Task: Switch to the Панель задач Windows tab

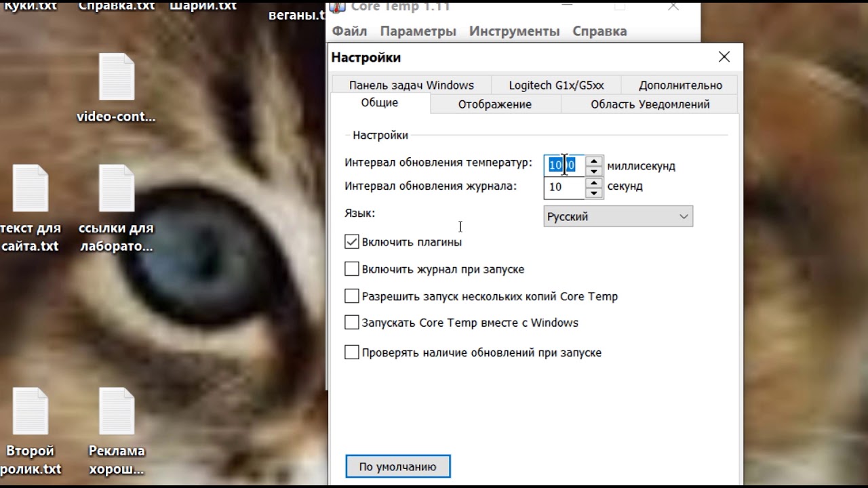Action: coord(411,85)
